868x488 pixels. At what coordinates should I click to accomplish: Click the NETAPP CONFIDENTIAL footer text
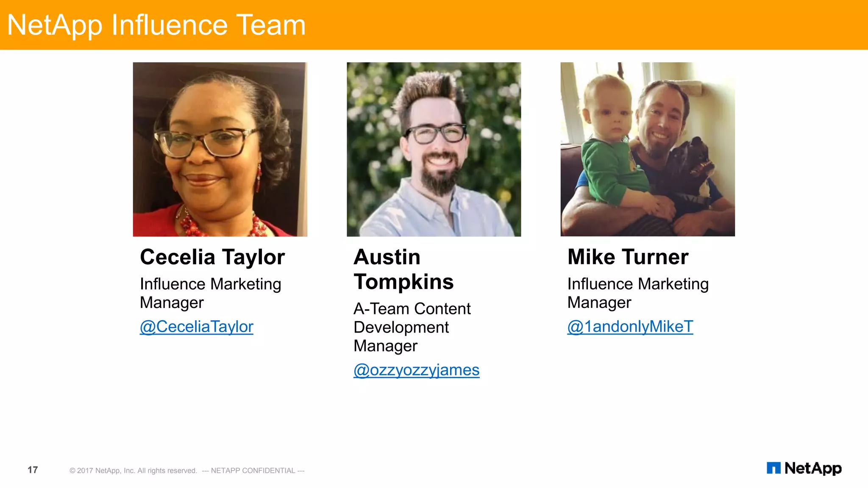coord(253,471)
